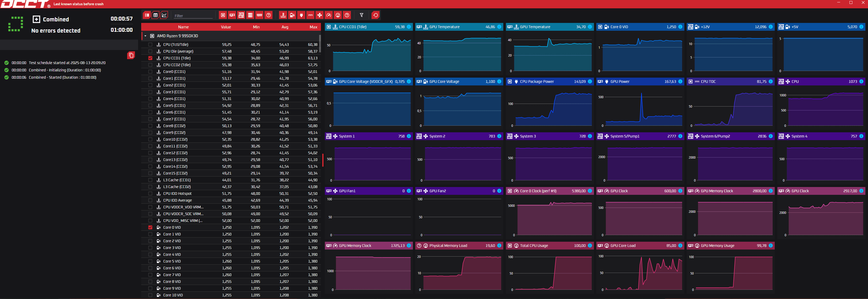Uncheck the Core 0 VID checkbox
The height and width of the screenshot is (299, 868).
(x=150, y=228)
